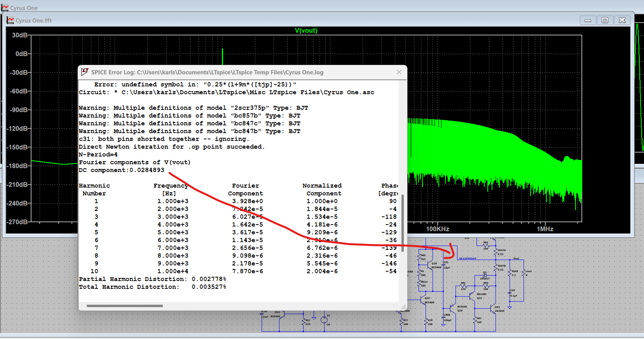The height and width of the screenshot is (339, 644).
Task: Click the Cyrus One.fft window title
Action: point(33,20)
